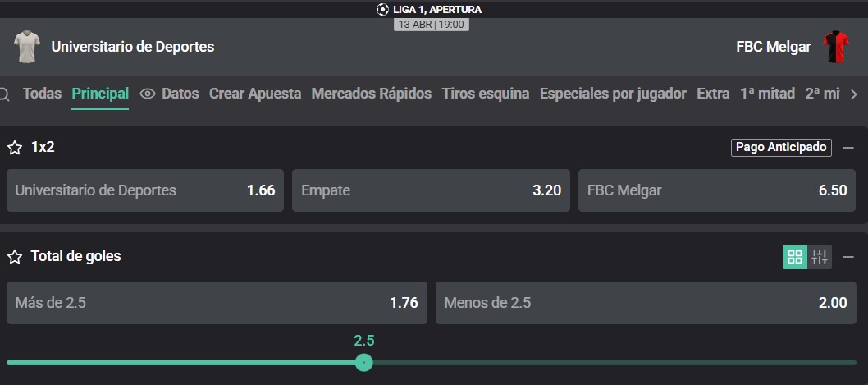This screenshot has width=868, height=385.
Task: Collapse the 1x2 market section
Action: 848,148
